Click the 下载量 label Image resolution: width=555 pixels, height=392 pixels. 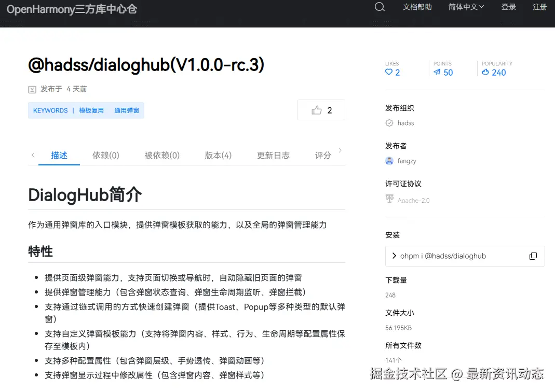[396, 281]
